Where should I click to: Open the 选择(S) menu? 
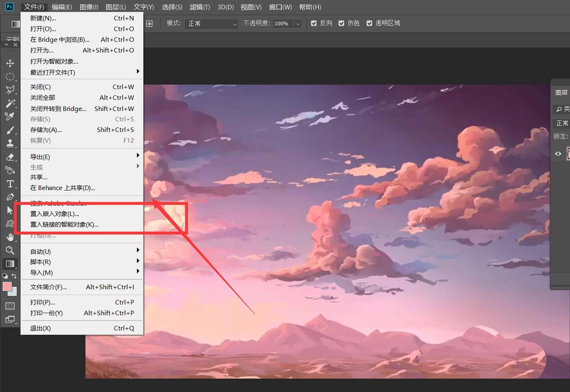click(172, 7)
